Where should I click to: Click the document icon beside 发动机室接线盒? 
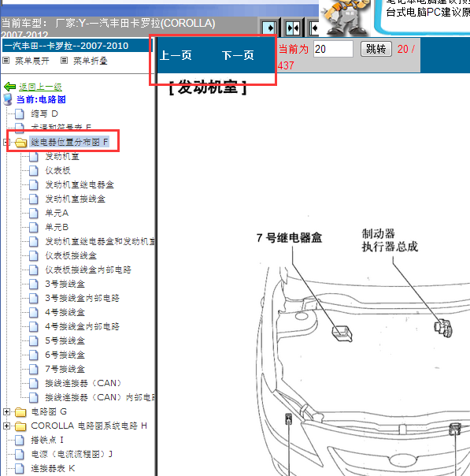pyautogui.click(x=34, y=199)
